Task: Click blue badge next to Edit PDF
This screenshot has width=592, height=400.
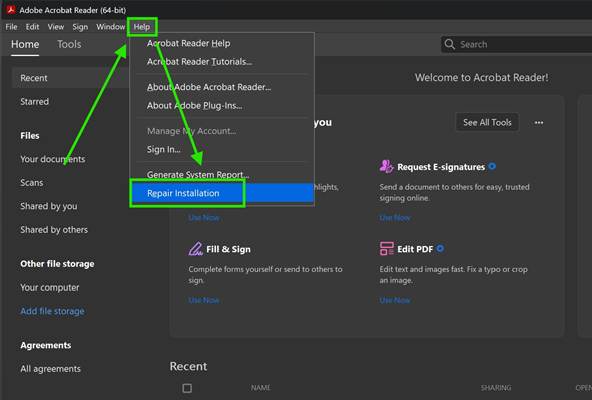Action: click(x=440, y=249)
